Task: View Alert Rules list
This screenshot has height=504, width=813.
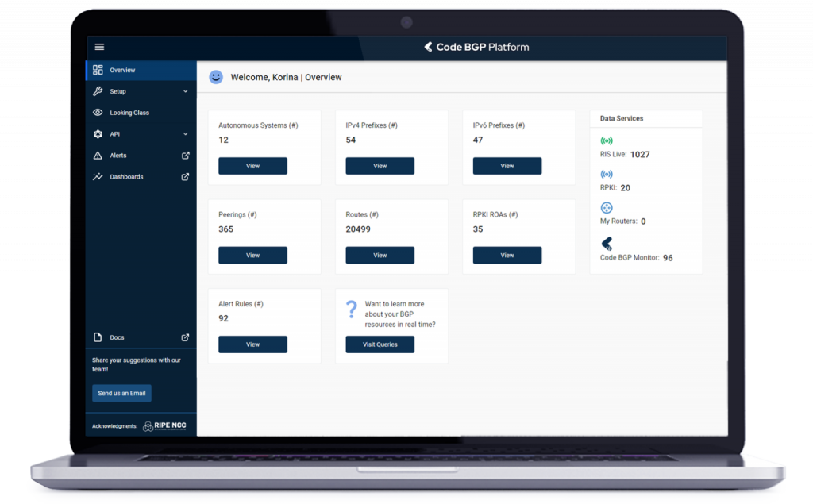Action: coord(252,344)
